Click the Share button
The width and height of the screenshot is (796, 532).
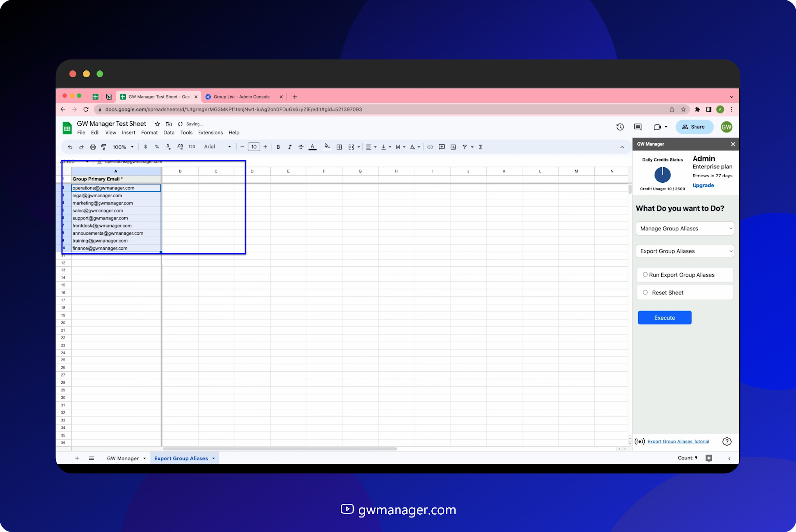[x=694, y=127]
